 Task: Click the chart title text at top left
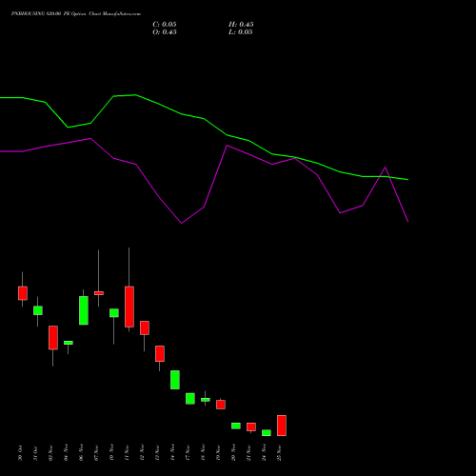coord(76,14)
